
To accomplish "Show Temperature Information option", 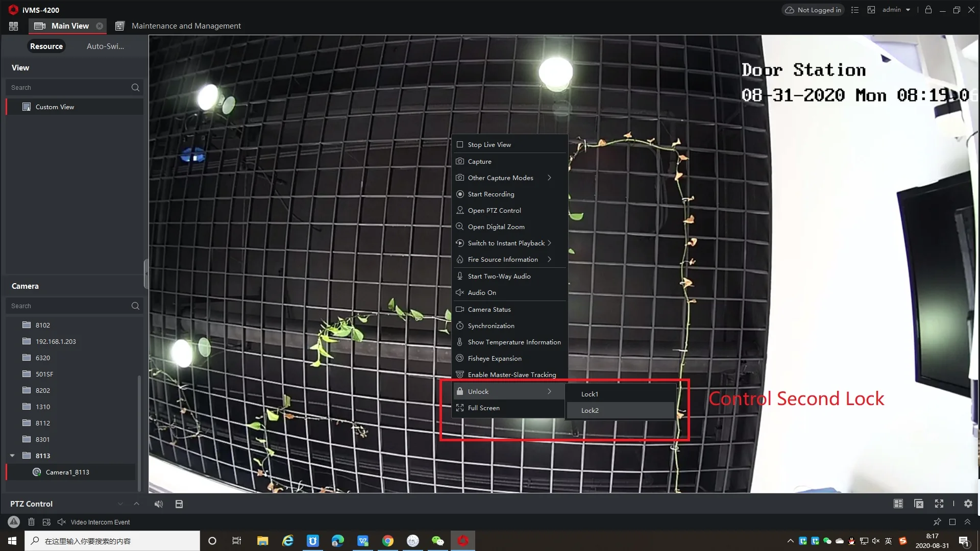I will tap(510, 342).
